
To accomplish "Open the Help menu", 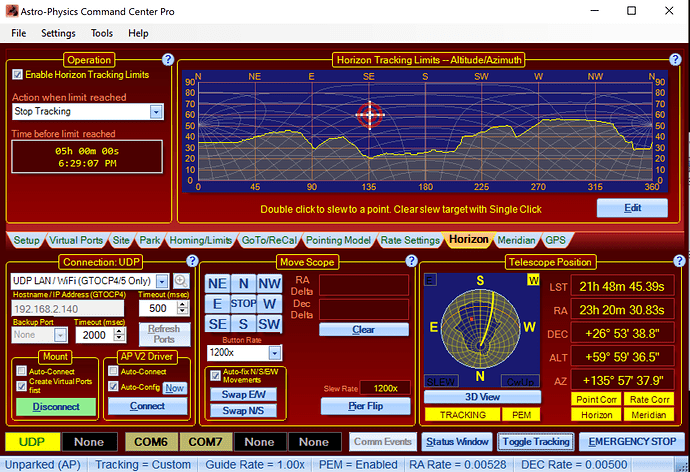I will 138,33.
